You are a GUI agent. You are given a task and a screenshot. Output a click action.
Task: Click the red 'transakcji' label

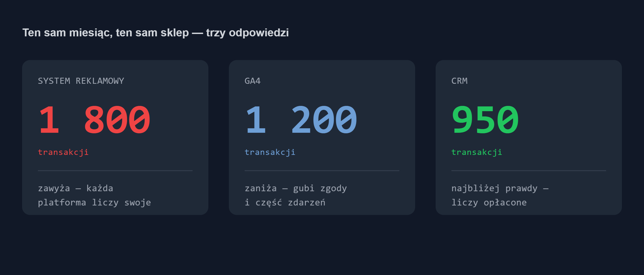[x=63, y=152]
